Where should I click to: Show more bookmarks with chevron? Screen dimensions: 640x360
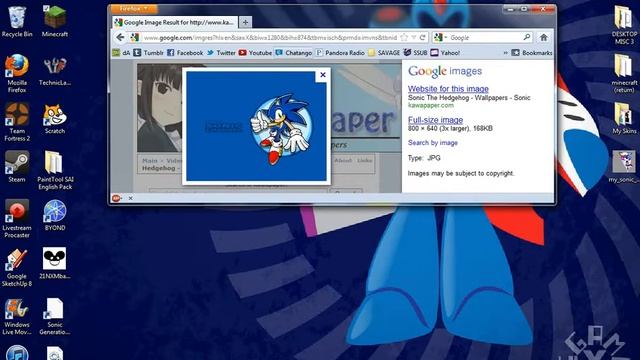coord(505,53)
